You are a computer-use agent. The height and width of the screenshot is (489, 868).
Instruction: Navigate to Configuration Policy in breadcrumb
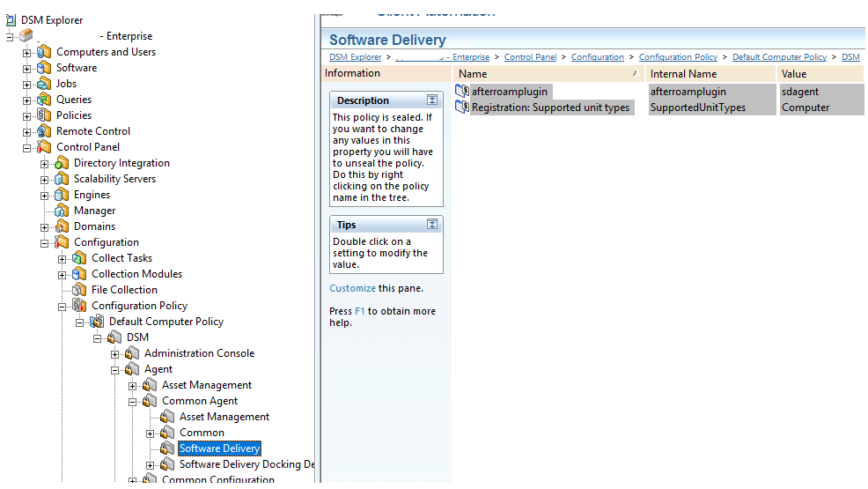tap(678, 57)
